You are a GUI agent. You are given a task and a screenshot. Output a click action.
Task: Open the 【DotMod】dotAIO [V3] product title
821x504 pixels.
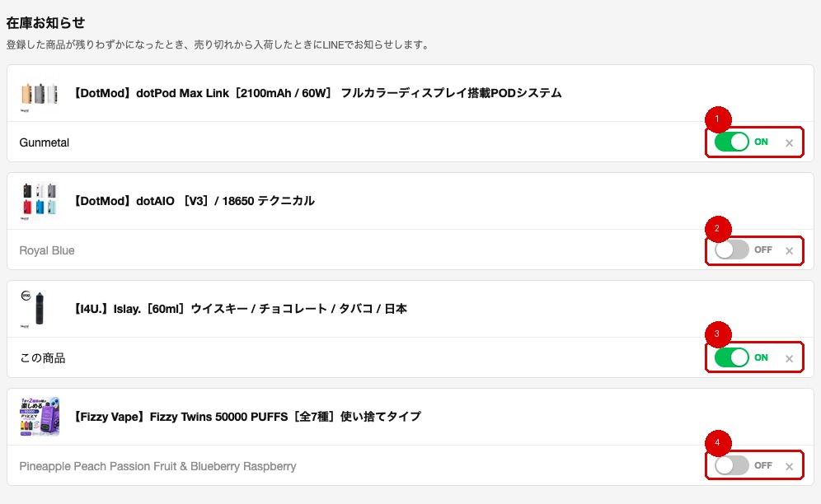193,201
